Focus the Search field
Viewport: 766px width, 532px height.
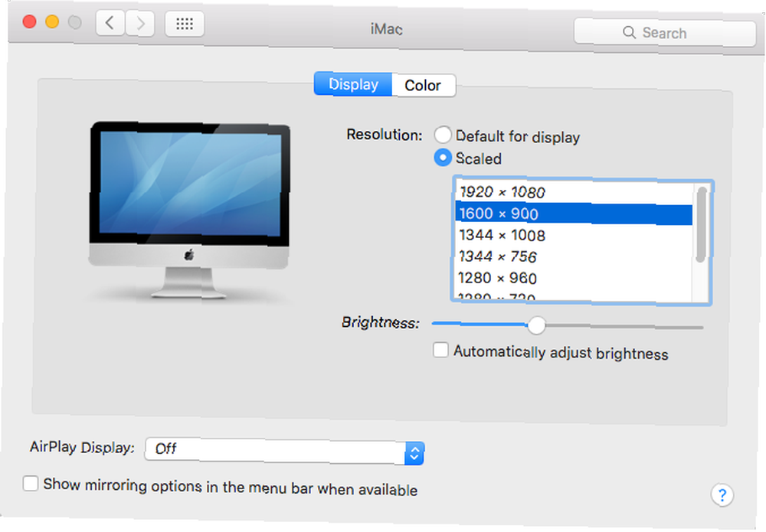pyautogui.click(x=665, y=33)
